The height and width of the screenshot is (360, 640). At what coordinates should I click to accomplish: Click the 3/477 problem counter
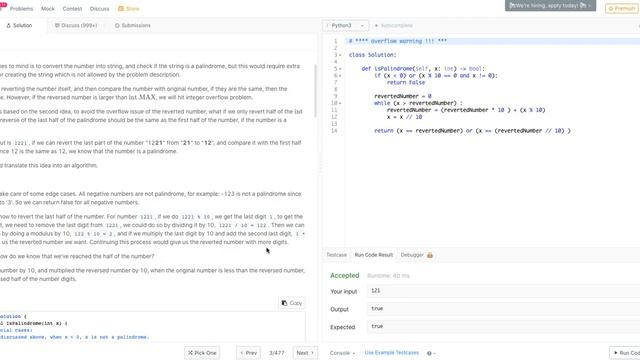277,353
